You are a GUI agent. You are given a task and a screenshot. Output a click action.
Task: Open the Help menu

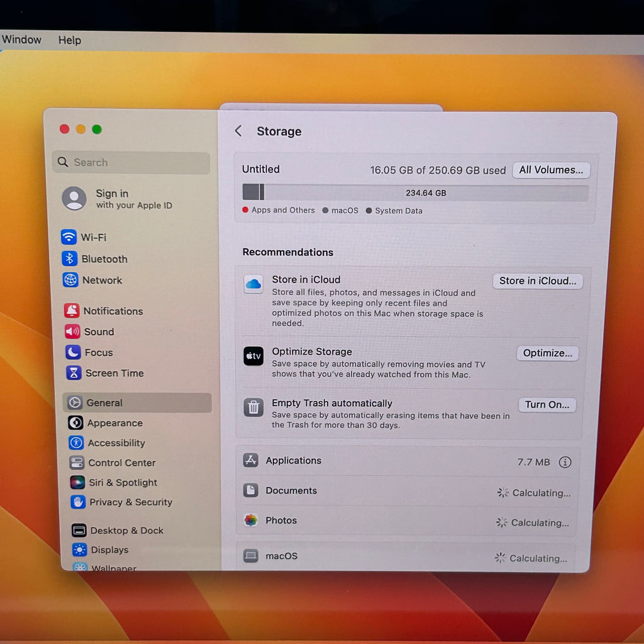pos(69,40)
